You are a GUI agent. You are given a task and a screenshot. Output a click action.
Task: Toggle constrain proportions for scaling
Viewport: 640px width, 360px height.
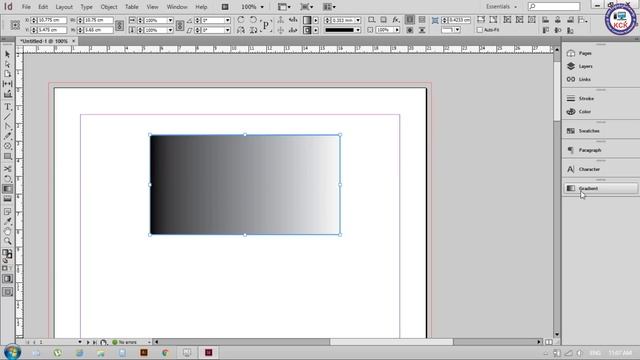coord(180,25)
